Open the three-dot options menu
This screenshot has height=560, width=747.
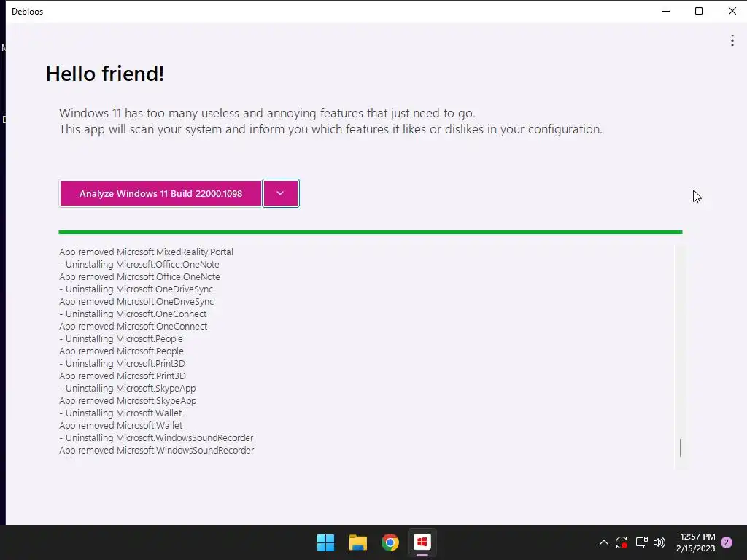[732, 41]
